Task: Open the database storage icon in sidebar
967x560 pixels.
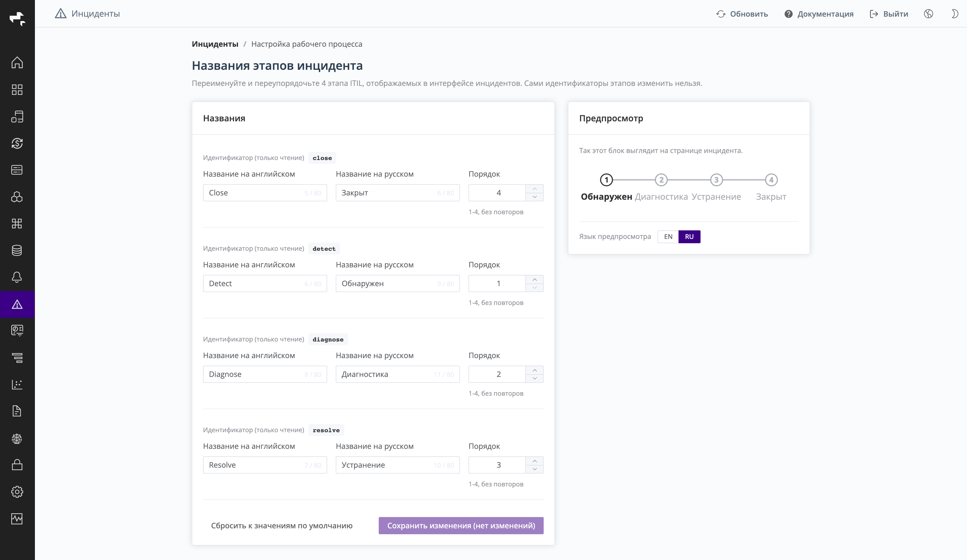Action: pyautogui.click(x=17, y=250)
